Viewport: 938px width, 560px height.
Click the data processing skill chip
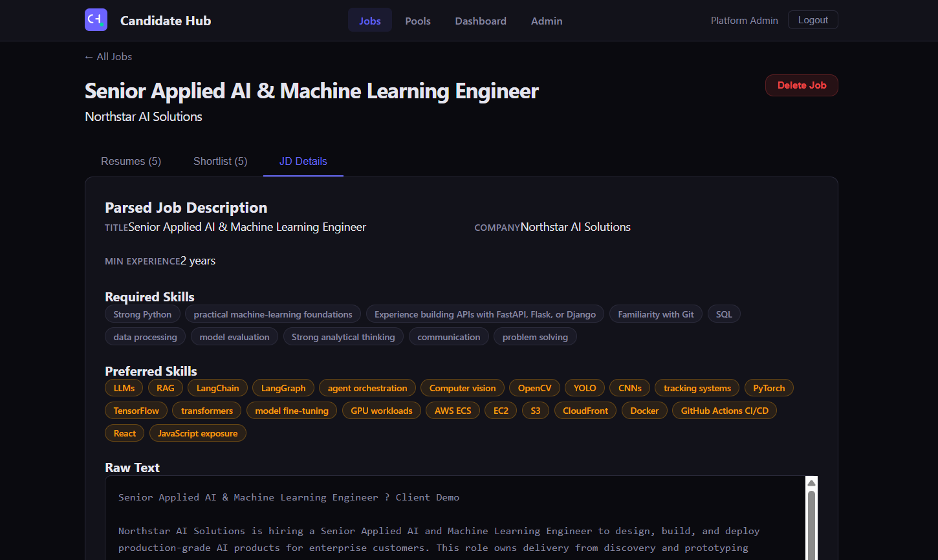(x=146, y=337)
